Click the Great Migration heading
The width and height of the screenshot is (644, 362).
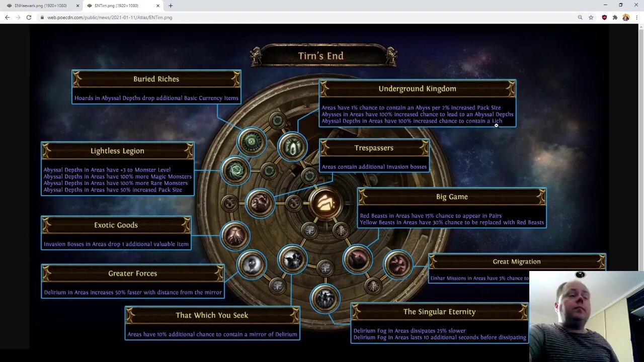[517, 261]
